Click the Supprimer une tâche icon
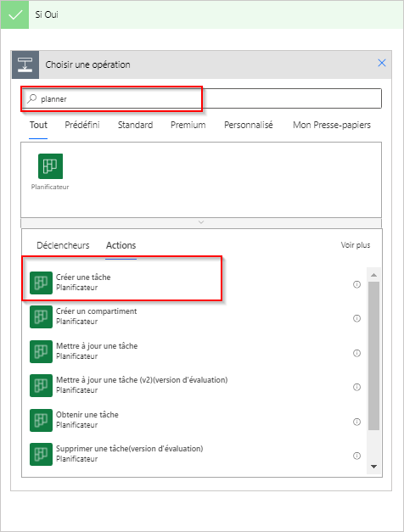The height and width of the screenshot is (532, 404). click(x=41, y=454)
